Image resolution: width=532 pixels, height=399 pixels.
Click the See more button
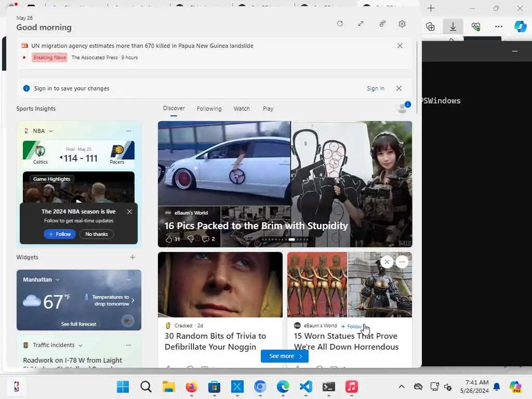[x=285, y=356]
